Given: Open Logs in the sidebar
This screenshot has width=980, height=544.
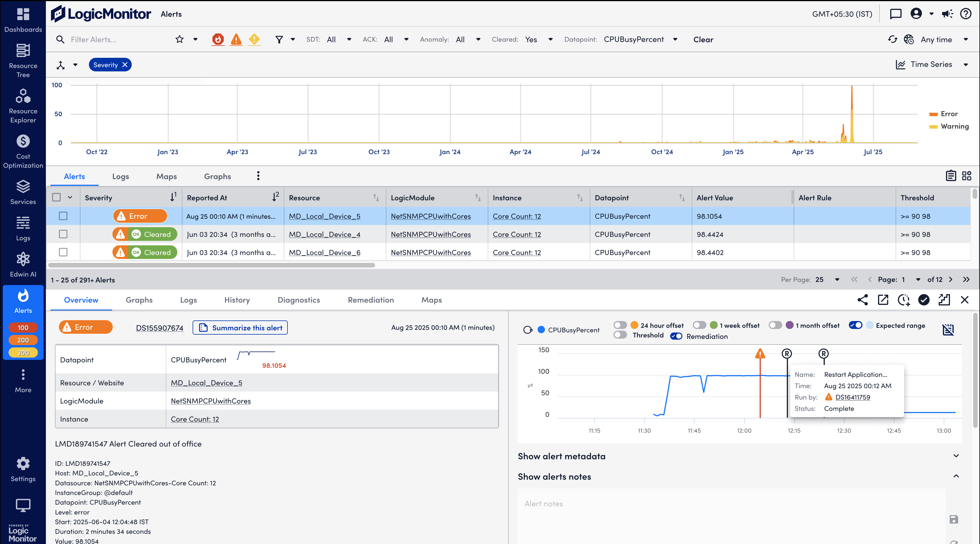Looking at the screenshot, I should pyautogui.click(x=23, y=228).
